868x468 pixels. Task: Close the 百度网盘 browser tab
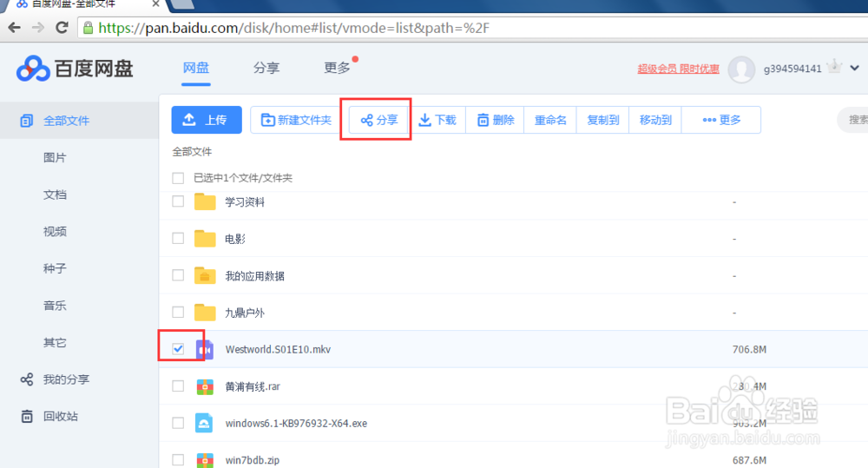point(155,3)
